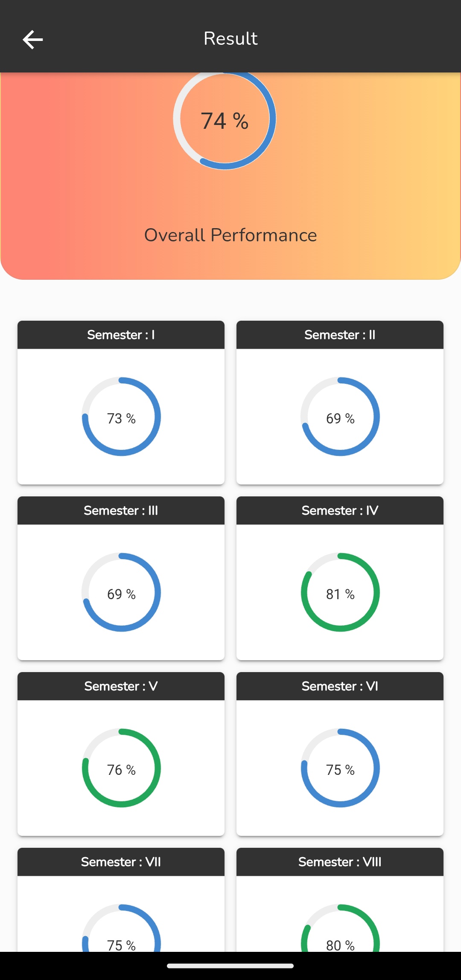
Task: Select the Semester : VII header
Action: (x=121, y=862)
